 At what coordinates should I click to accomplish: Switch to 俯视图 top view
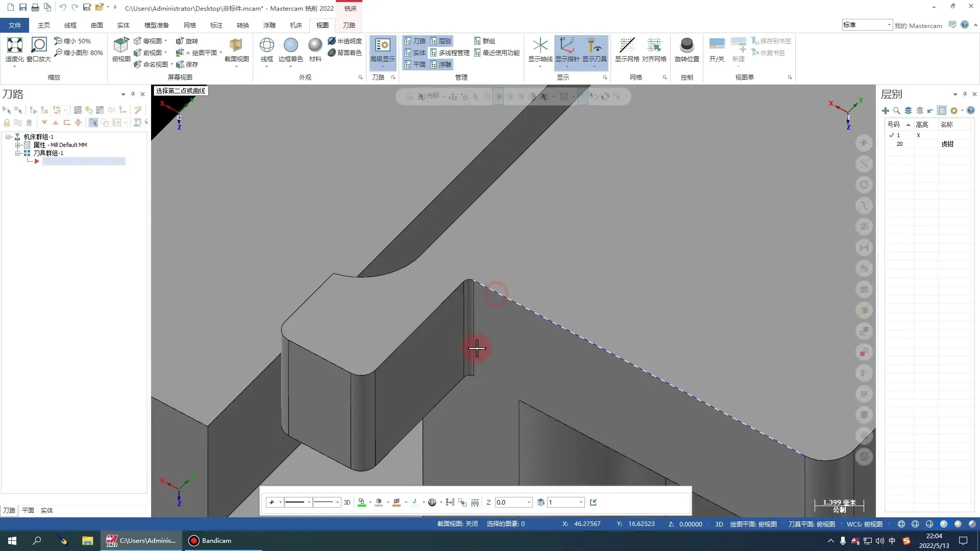click(121, 46)
